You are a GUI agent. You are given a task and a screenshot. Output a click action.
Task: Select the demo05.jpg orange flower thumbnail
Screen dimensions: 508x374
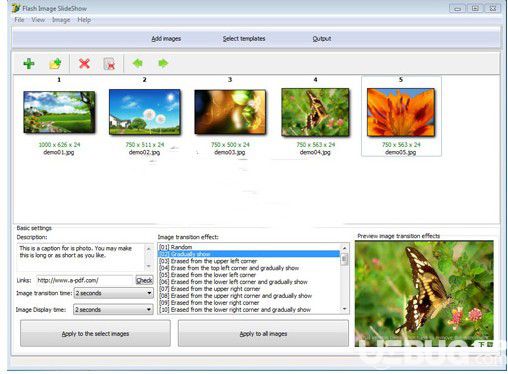401,112
